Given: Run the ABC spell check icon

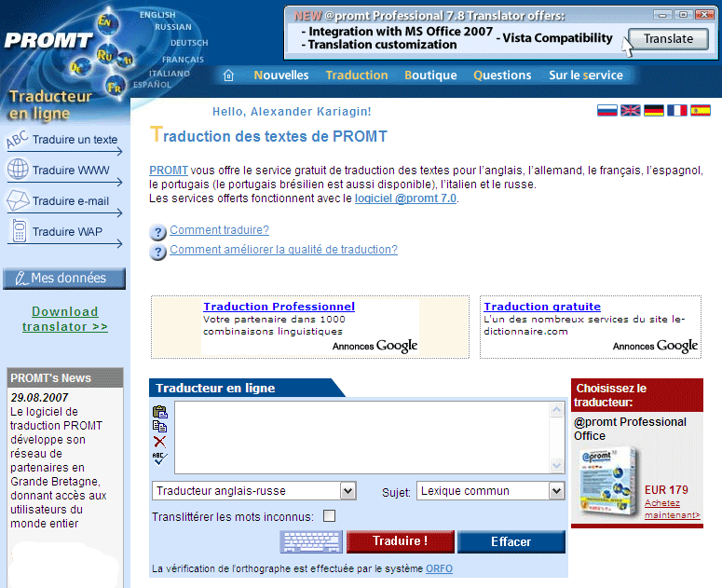Looking at the screenshot, I should 160,458.
